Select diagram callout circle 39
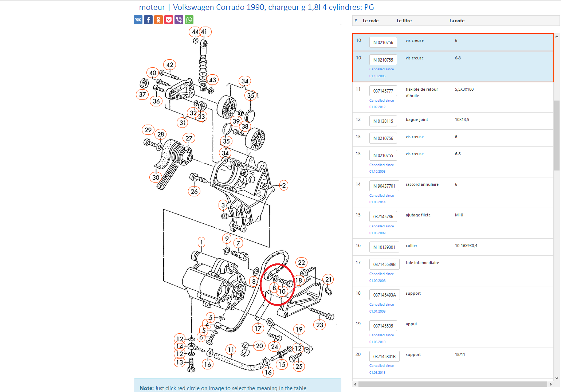 236,121
